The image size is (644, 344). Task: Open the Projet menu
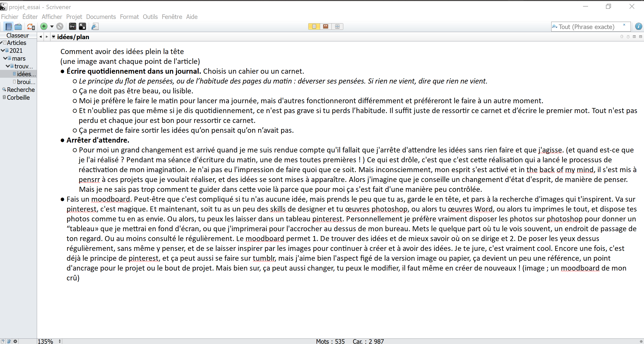(x=74, y=17)
